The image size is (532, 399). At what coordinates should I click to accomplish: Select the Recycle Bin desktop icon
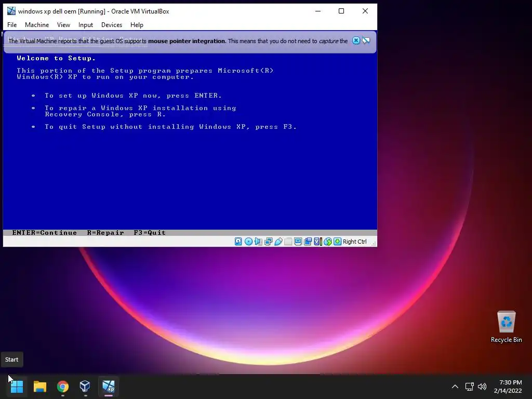click(x=506, y=327)
